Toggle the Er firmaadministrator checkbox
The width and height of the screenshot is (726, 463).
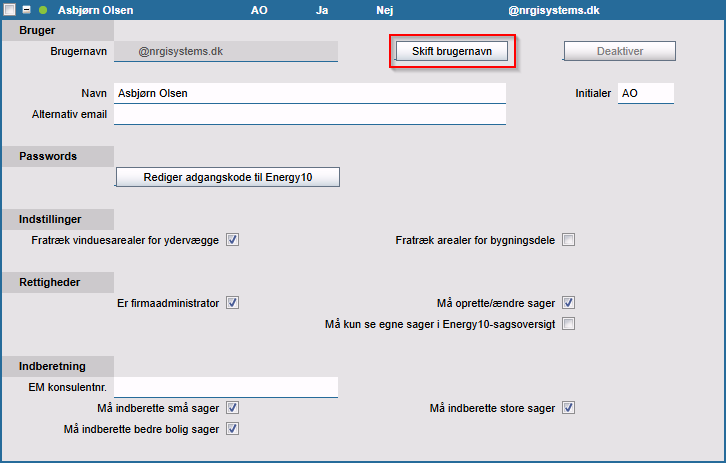tap(232, 303)
